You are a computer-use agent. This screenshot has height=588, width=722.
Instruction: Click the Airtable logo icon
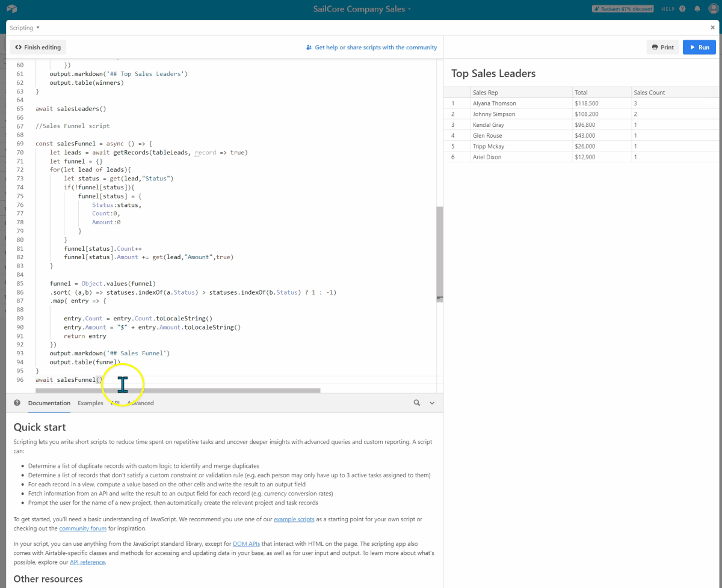[12, 9]
